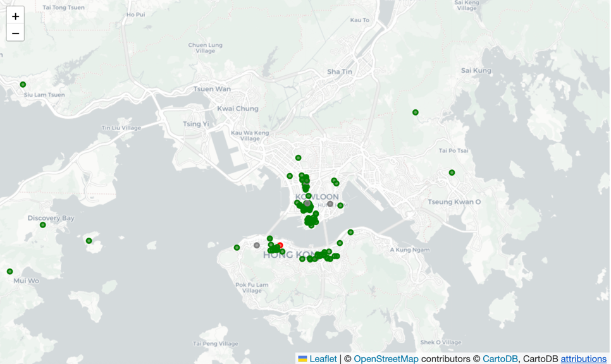Select the westernmost green marker on Hong Kong Island
Screen dimensions: 611x364
[237, 248]
